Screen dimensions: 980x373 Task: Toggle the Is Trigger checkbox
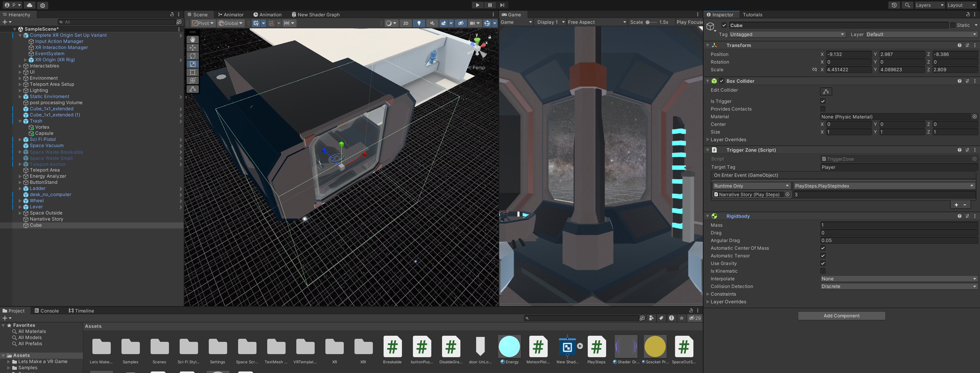coord(823,101)
